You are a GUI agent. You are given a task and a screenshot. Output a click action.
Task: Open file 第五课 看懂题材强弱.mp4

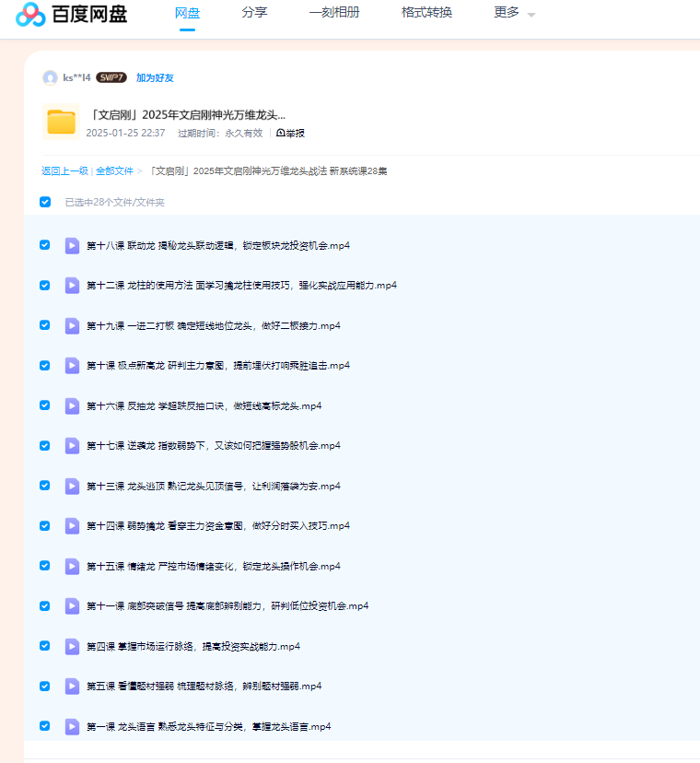pos(204,687)
